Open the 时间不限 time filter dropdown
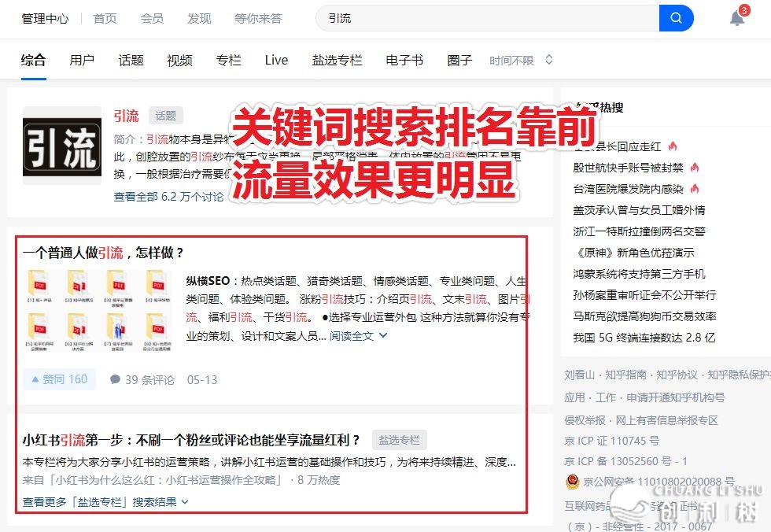771x532 pixels. (x=521, y=61)
